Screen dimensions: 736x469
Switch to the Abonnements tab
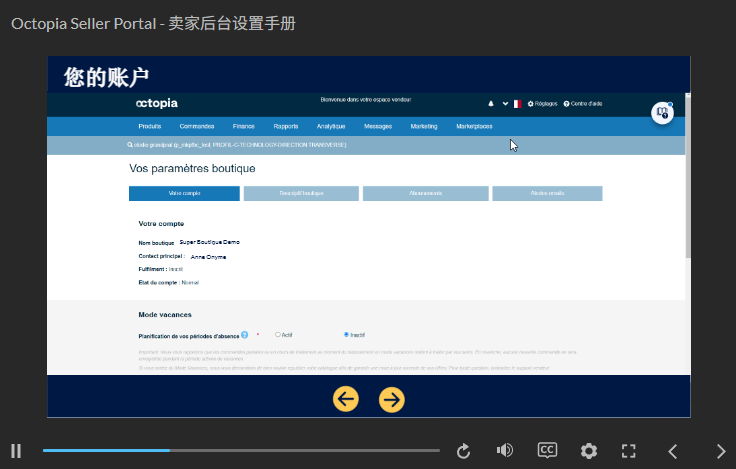[x=426, y=193]
